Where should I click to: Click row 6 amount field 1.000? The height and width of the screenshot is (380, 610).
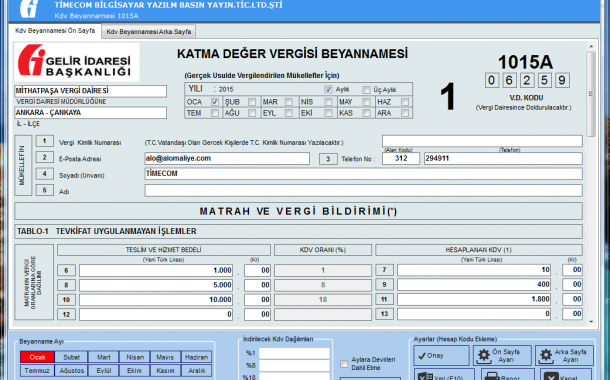[x=156, y=270]
